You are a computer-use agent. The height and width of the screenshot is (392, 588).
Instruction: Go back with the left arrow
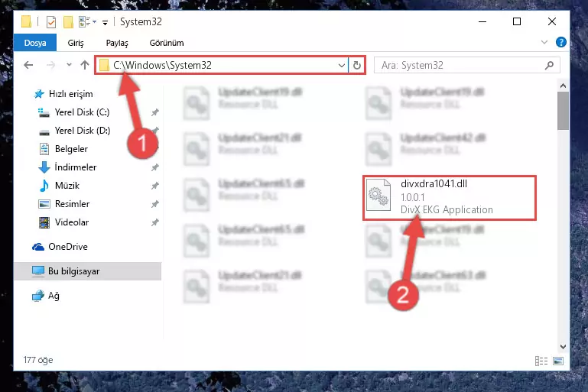(28, 65)
